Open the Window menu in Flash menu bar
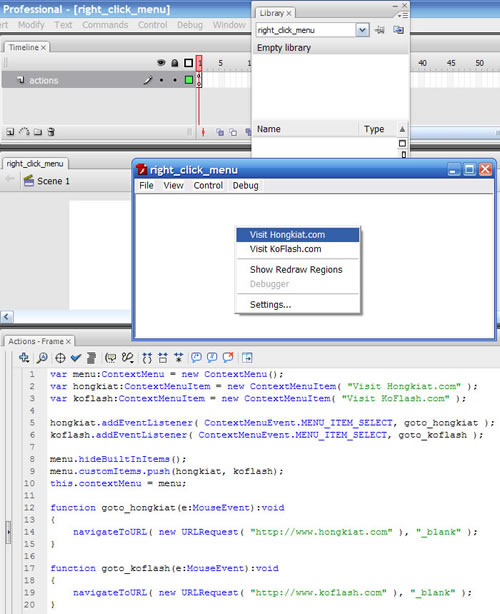The height and width of the screenshot is (614, 500). [229, 25]
